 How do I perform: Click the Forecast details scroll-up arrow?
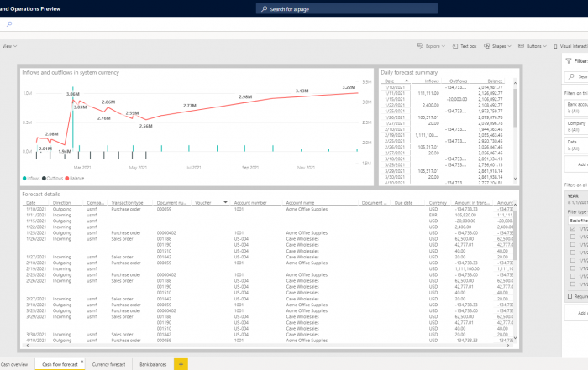(515, 205)
